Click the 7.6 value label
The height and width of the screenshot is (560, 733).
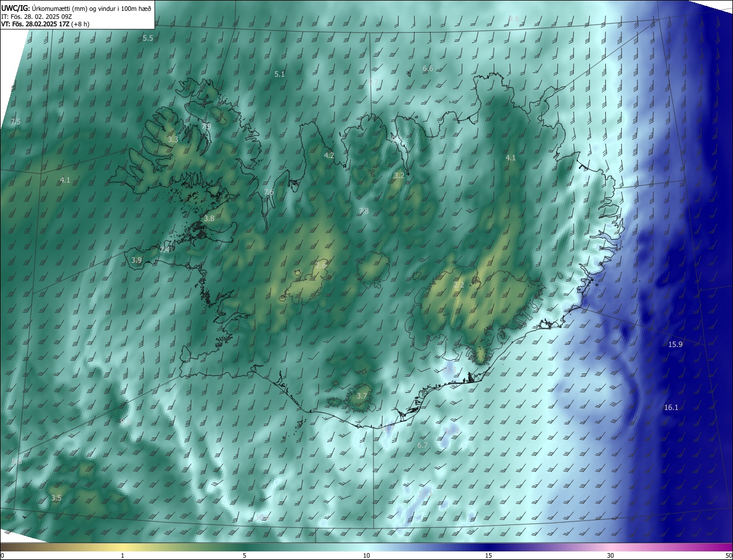tap(269, 192)
